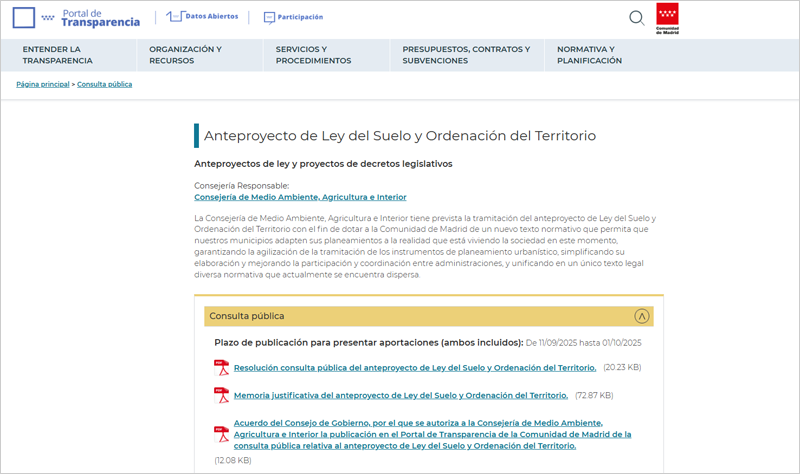Open Servicios y Procedimientos menu

[x=313, y=54]
